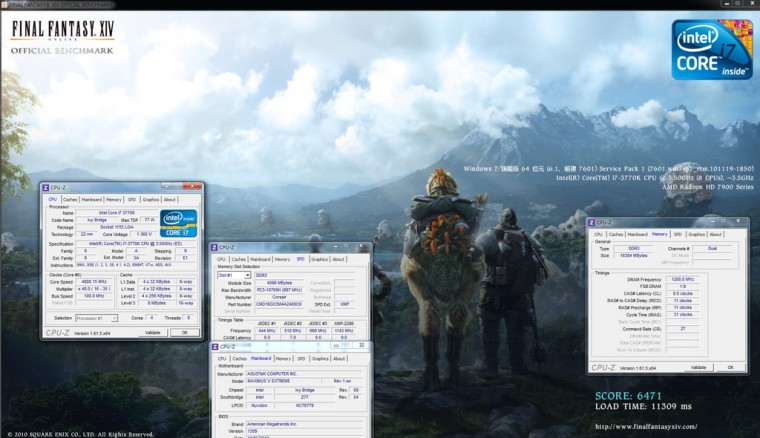Click the SPD part number field
The image size is (760, 438).
(x=279, y=304)
